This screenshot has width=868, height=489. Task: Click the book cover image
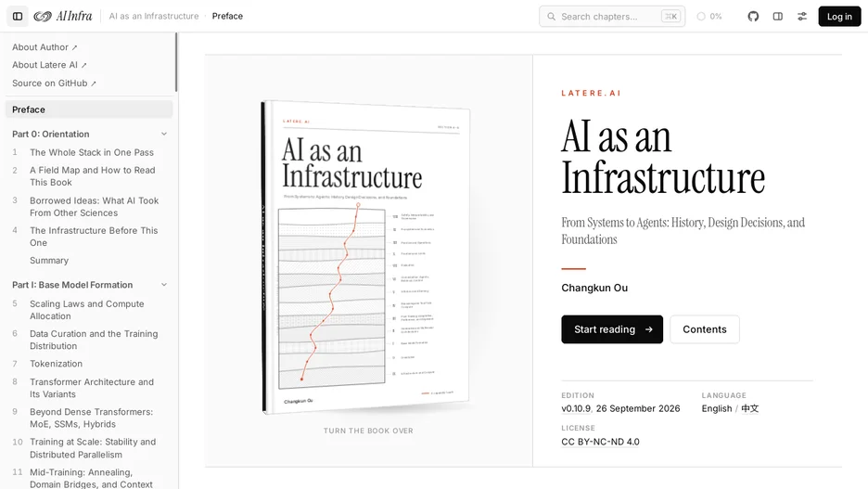[x=366, y=257]
